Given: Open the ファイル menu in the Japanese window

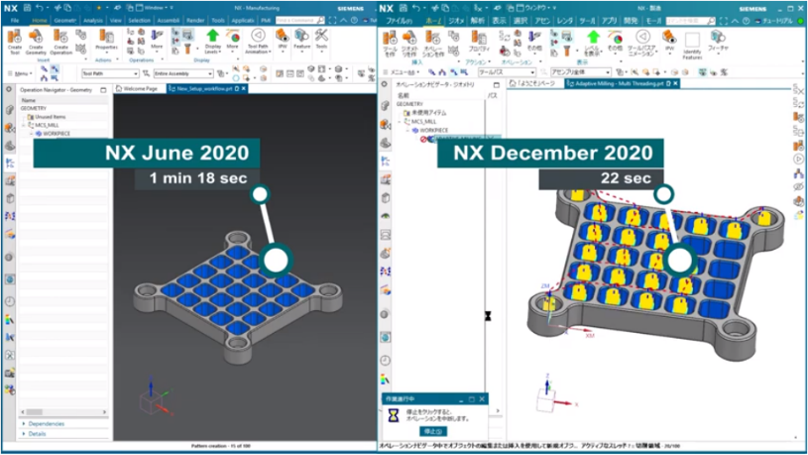Looking at the screenshot, I should [399, 21].
